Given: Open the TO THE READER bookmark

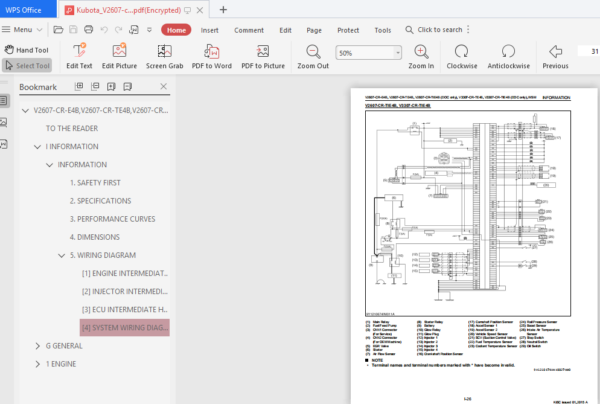Looking at the screenshot, I should (x=72, y=128).
